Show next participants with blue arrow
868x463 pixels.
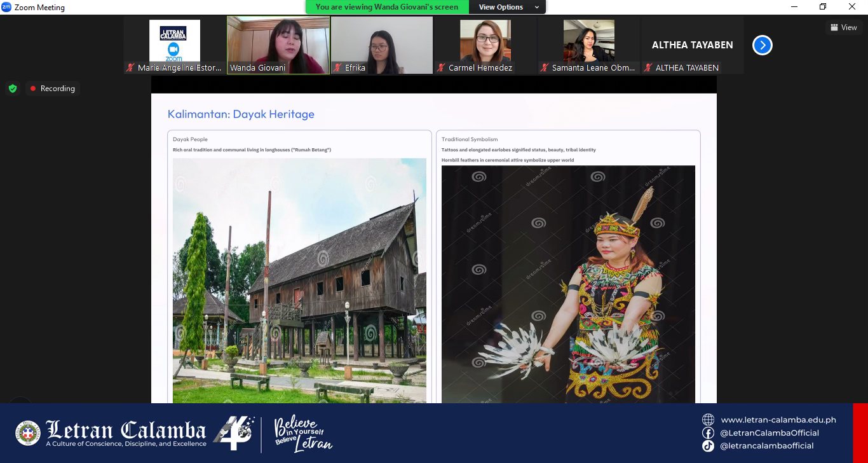[762, 45]
